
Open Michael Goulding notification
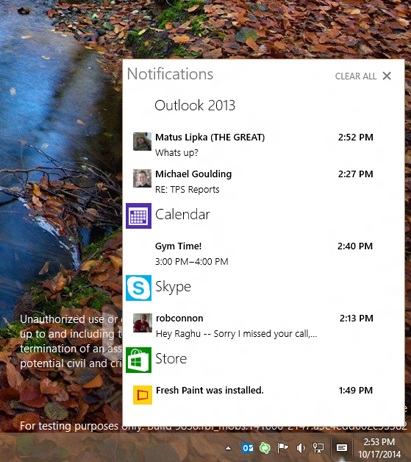[x=253, y=181]
